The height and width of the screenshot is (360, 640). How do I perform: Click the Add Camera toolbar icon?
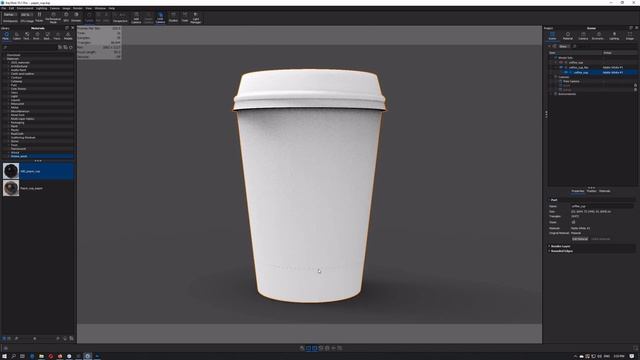pos(136,18)
